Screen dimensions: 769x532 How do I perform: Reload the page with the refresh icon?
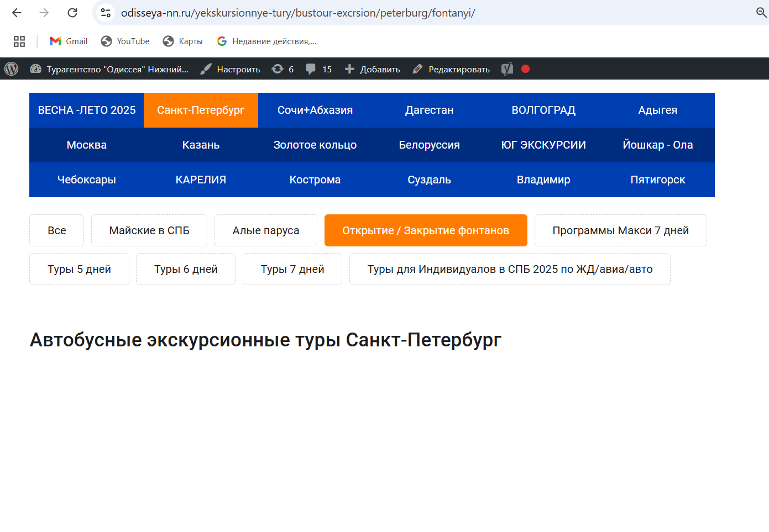[x=72, y=13]
